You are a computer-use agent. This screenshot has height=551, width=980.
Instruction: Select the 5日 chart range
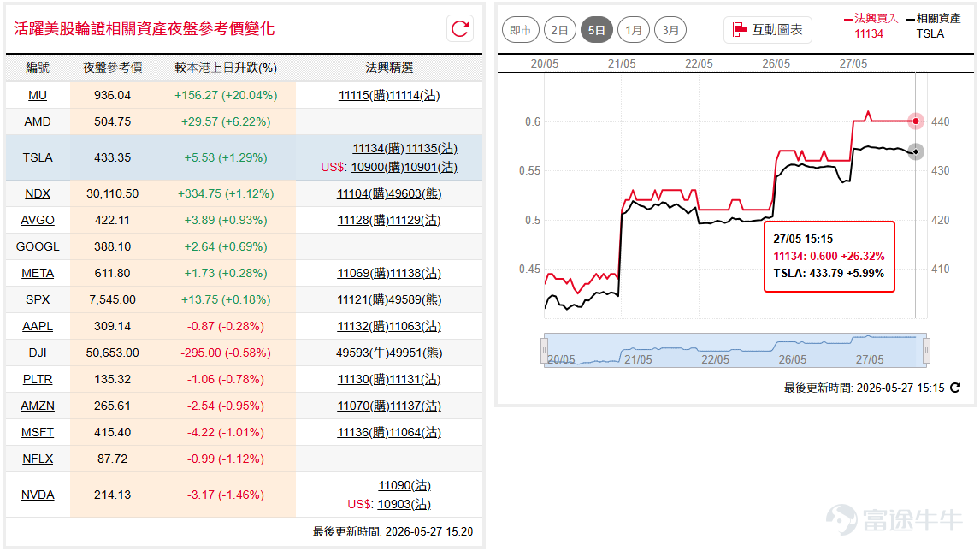pos(596,30)
